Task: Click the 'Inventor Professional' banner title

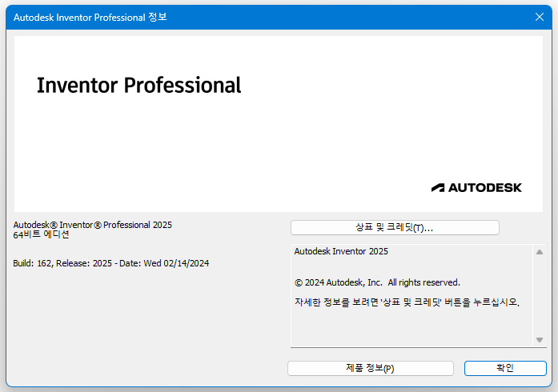Action: tap(138, 86)
